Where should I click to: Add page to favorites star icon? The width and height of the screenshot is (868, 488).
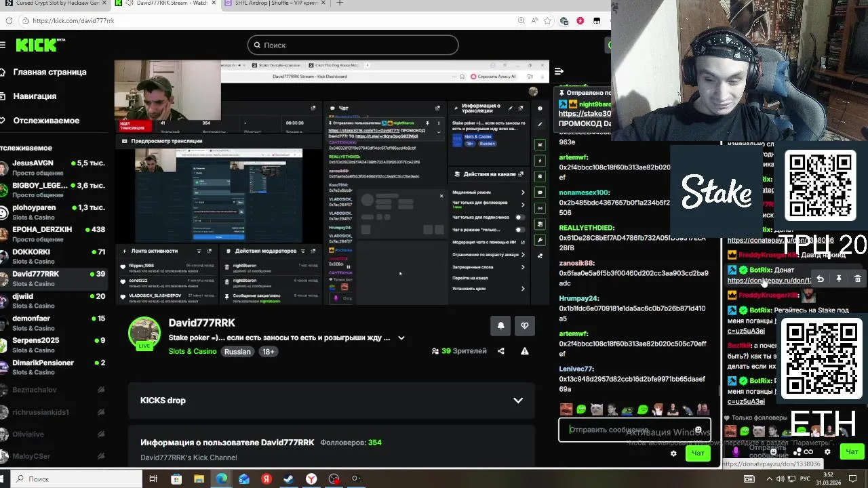coord(548,20)
